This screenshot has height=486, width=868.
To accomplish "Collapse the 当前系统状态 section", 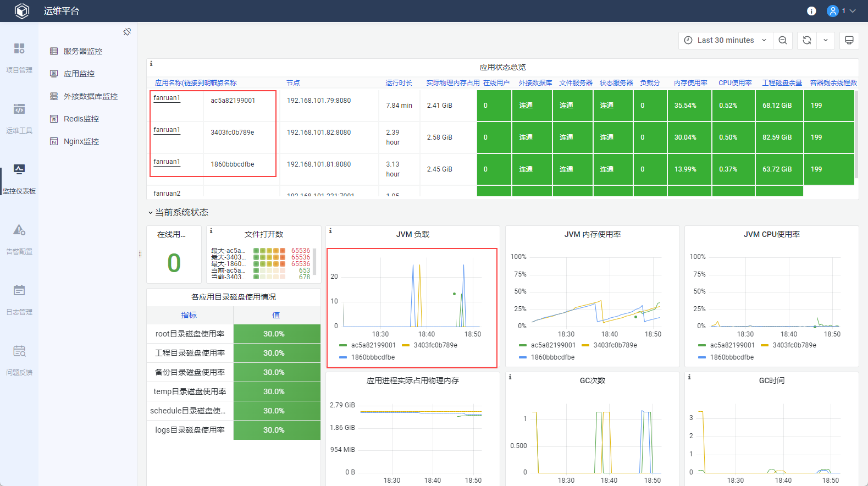I will pos(178,212).
